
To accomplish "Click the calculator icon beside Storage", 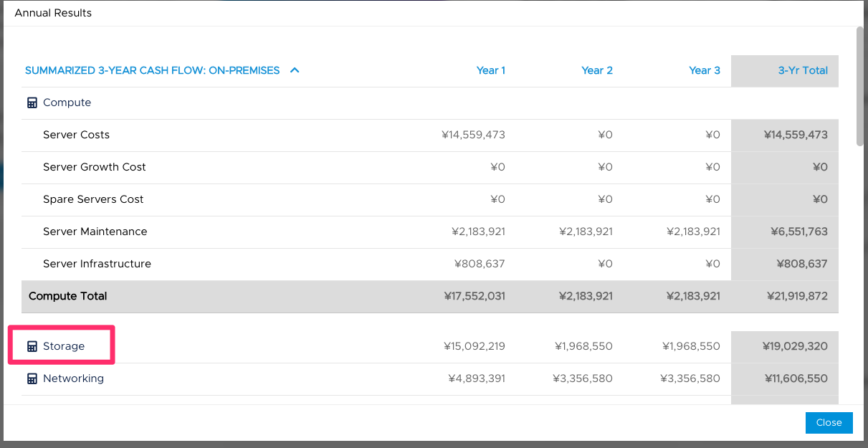I will (x=32, y=345).
